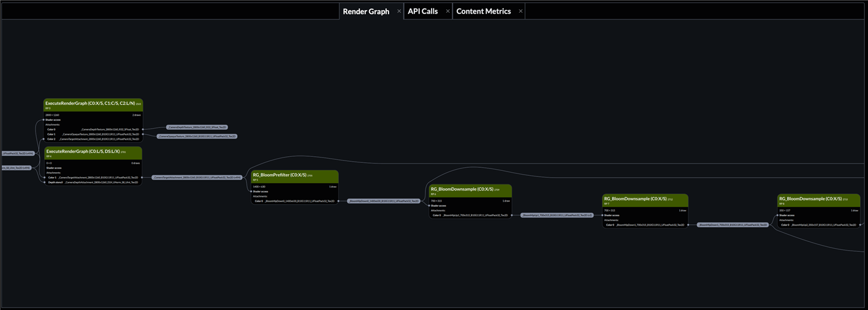Viewport: 868px width, 310px height.
Task: Click the 0 draws label in RP 4
Action: (x=136, y=163)
